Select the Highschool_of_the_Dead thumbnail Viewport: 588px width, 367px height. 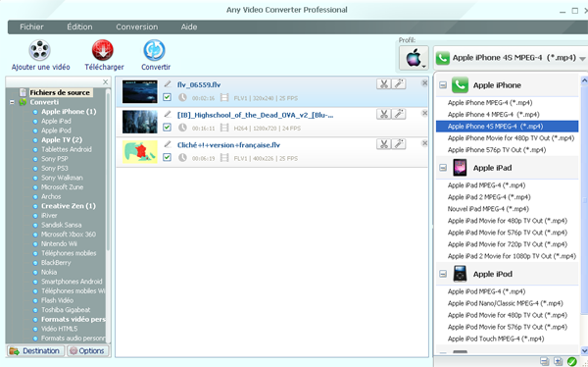coord(140,122)
